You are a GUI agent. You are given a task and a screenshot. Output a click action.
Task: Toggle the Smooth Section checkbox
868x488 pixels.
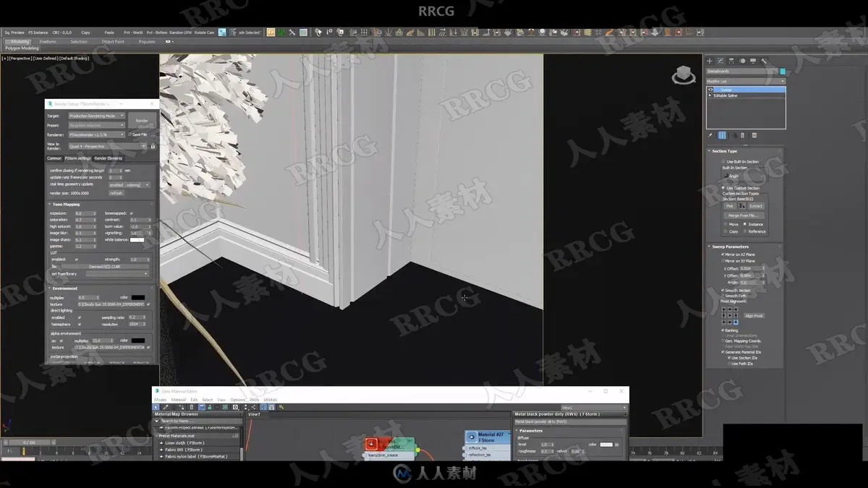click(x=723, y=291)
